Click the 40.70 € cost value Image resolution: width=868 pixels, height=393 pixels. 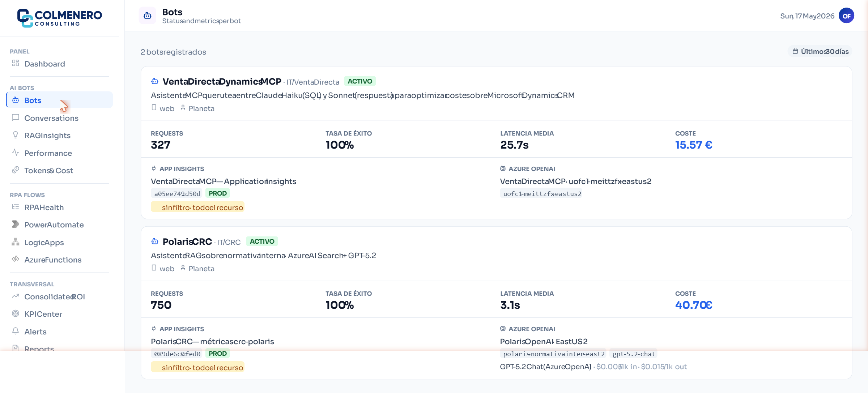tap(693, 305)
